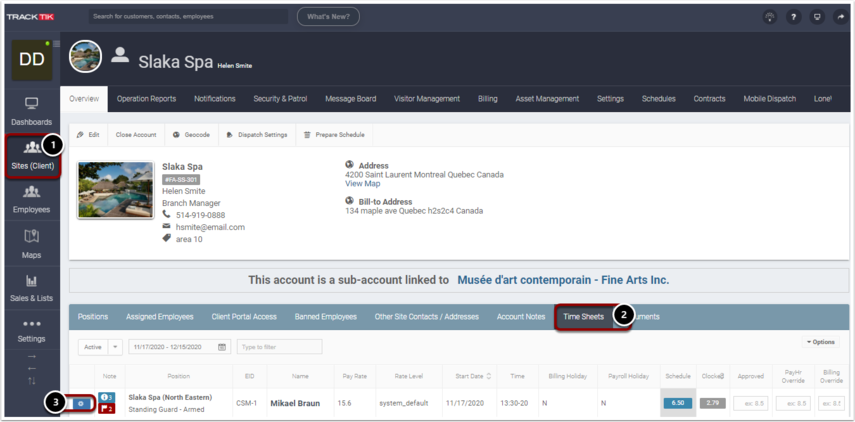Click the monitor icon in top bar
This screenshot has width=855, height=422.
pyautogui.click(x=817, y=17)
